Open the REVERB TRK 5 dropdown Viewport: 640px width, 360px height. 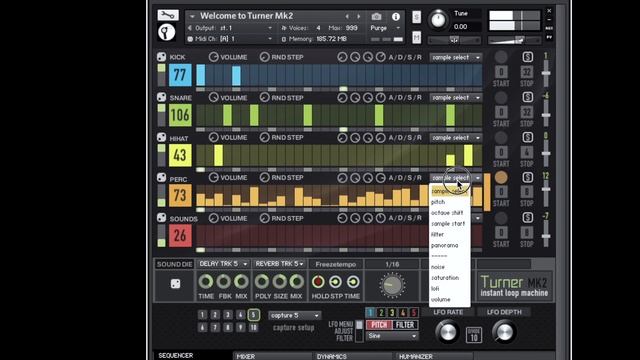point(280,264)
